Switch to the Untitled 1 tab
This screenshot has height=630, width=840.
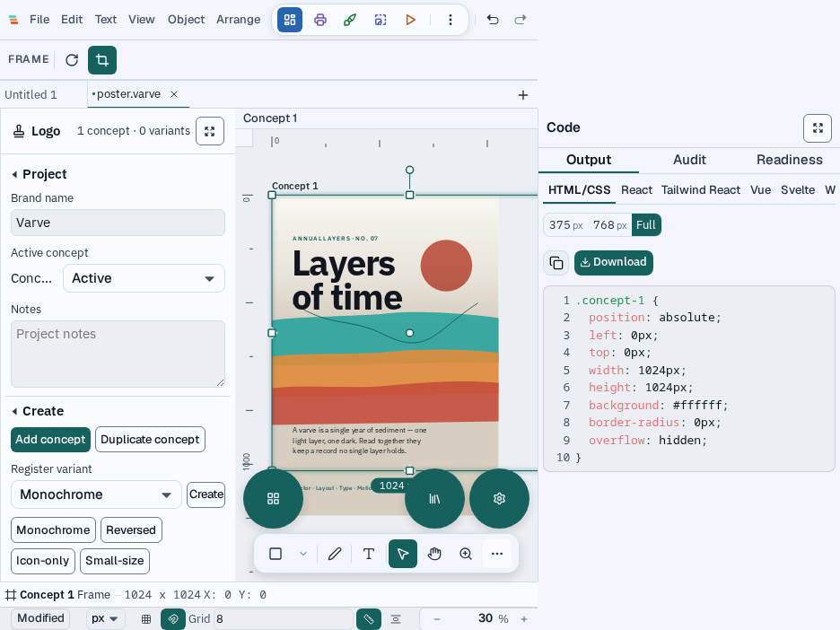click(31, 95)
